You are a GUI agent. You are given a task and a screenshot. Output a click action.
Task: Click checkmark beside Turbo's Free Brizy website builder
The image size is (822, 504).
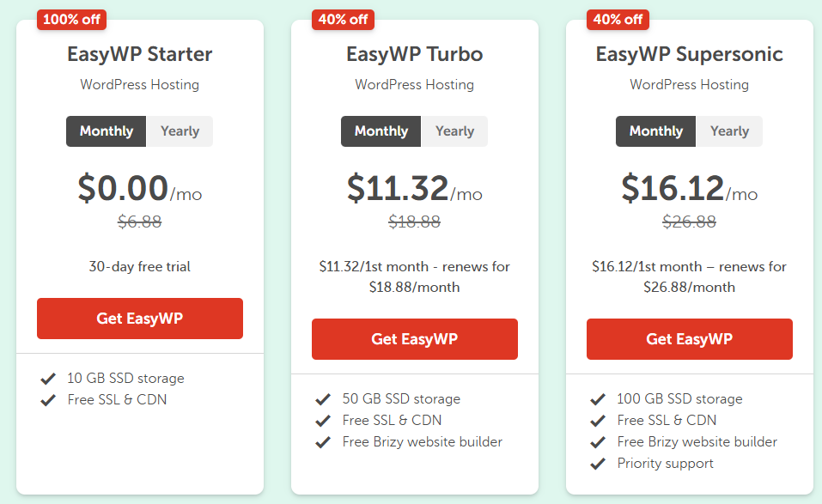[x=323, y=442]
